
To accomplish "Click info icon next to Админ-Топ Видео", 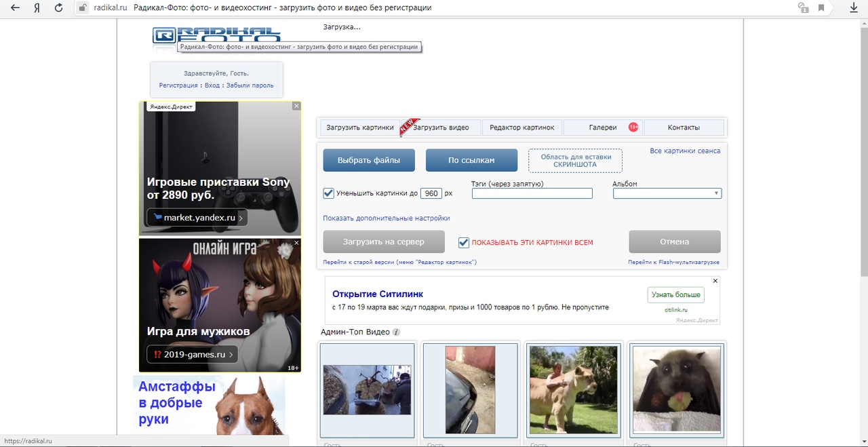I will point(396,332).
